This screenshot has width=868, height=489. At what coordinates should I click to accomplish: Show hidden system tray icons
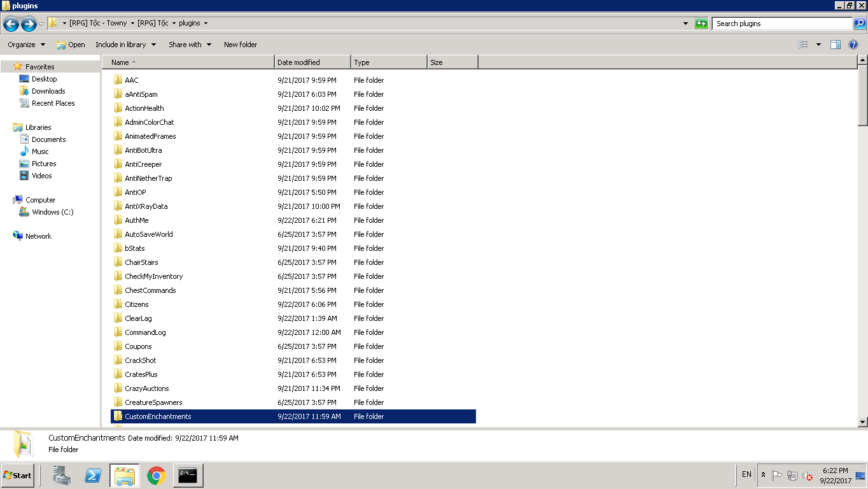point(763,475)
